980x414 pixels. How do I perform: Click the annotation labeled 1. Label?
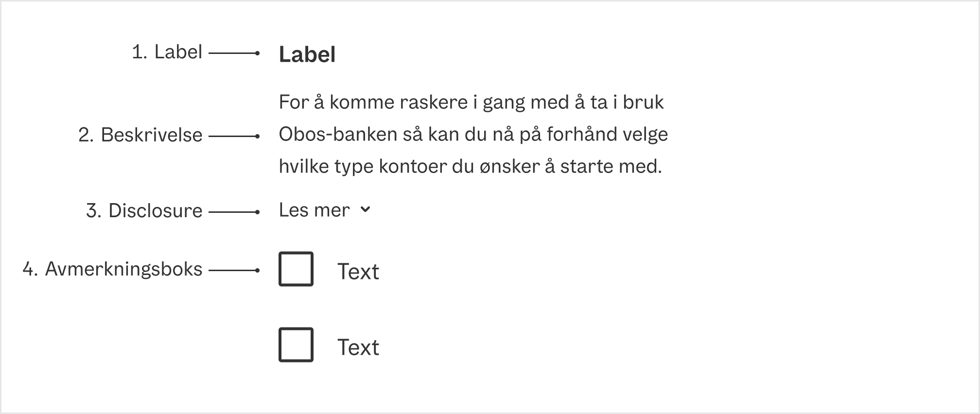167,51
